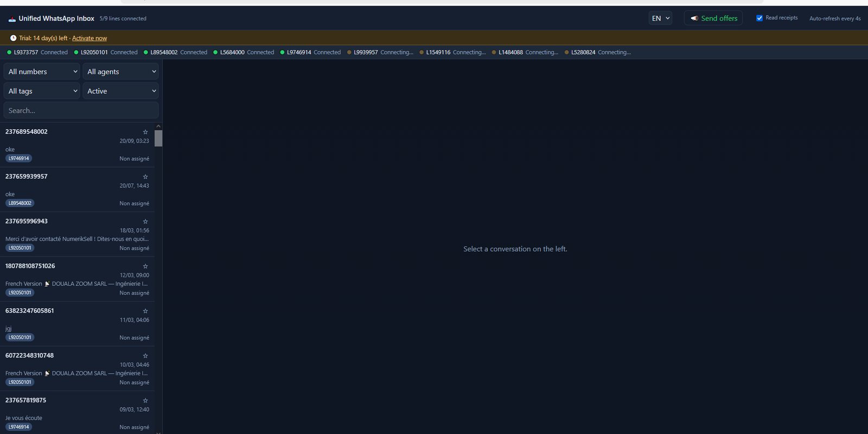Click the L5684000 Connected line status
Viewport: 868px width, 434px height.
pyautogui.click(x=244, y=53)
